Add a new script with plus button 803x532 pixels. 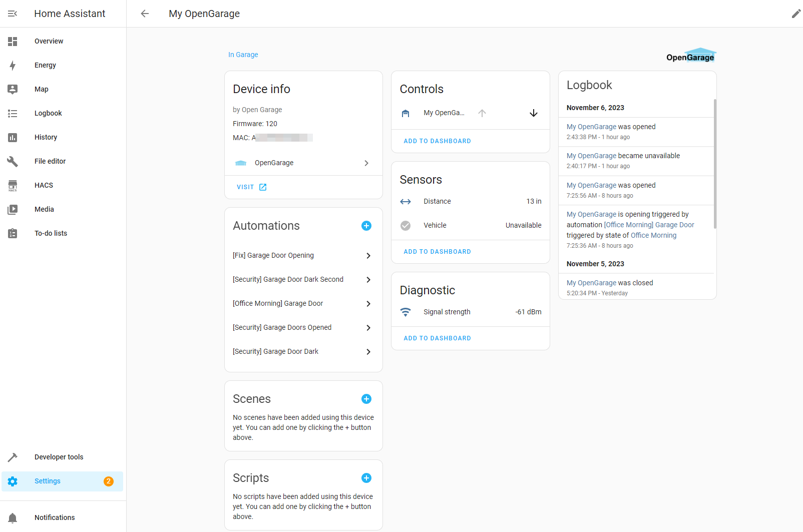pyautogui.click(x=366, y=478)
